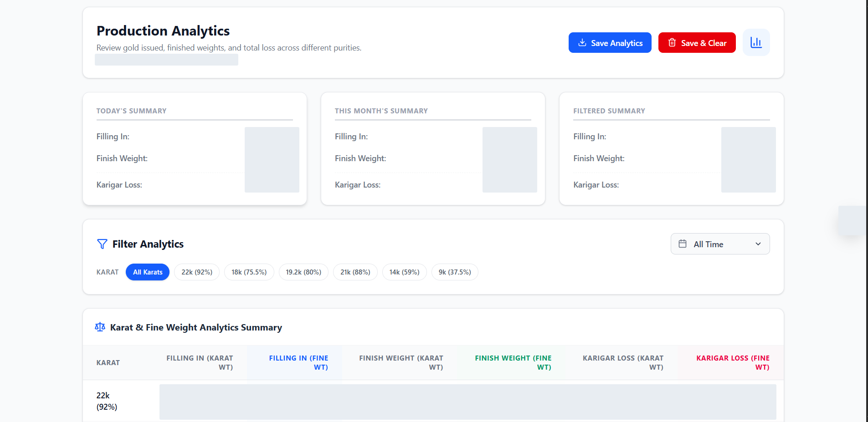Click the Karat & Fine Weight Analytics Summary heading
The width and height of the screenshot is (868, 422).
(196, 328)
